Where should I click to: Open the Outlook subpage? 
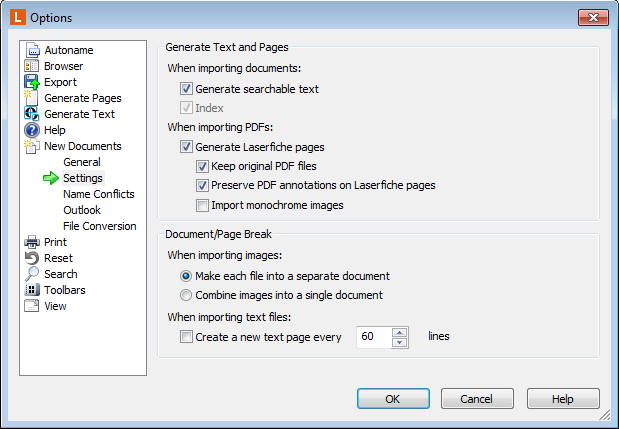(82, 210)
